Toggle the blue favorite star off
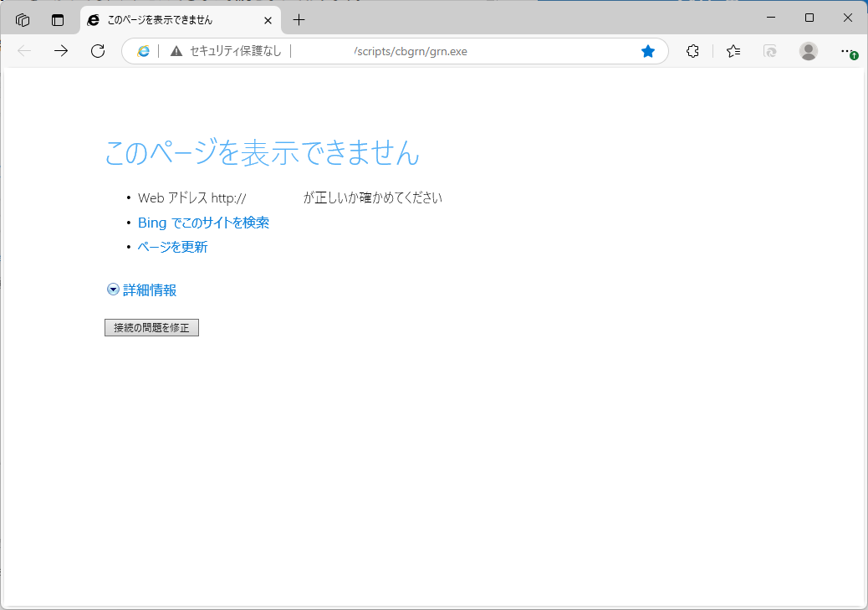The height and width of the screenshot is (610, 868). click(648, 51)
